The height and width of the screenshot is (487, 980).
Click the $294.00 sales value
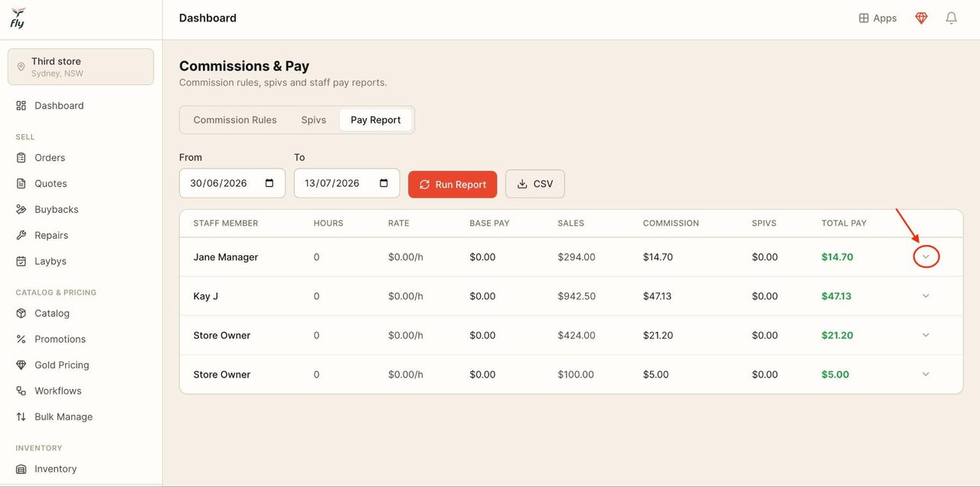577,257
